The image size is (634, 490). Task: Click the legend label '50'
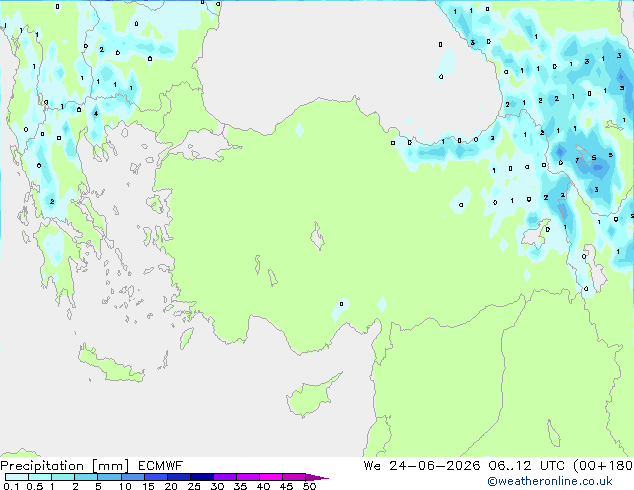coord(310,486)
